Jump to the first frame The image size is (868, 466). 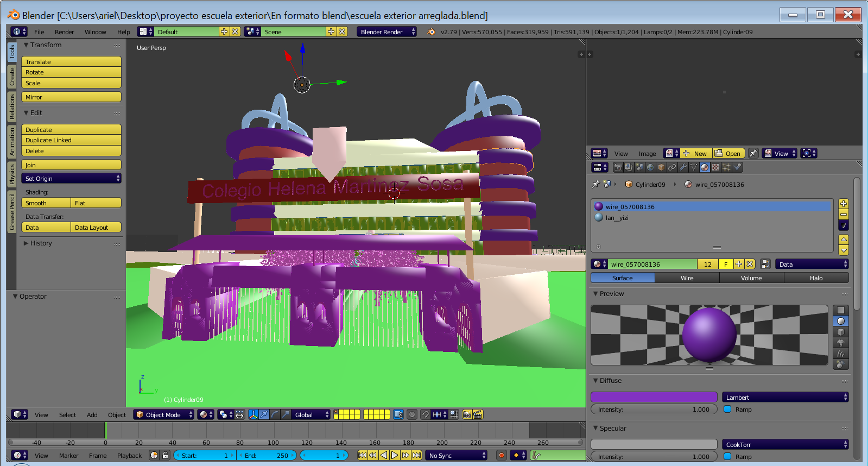[362, 455]
